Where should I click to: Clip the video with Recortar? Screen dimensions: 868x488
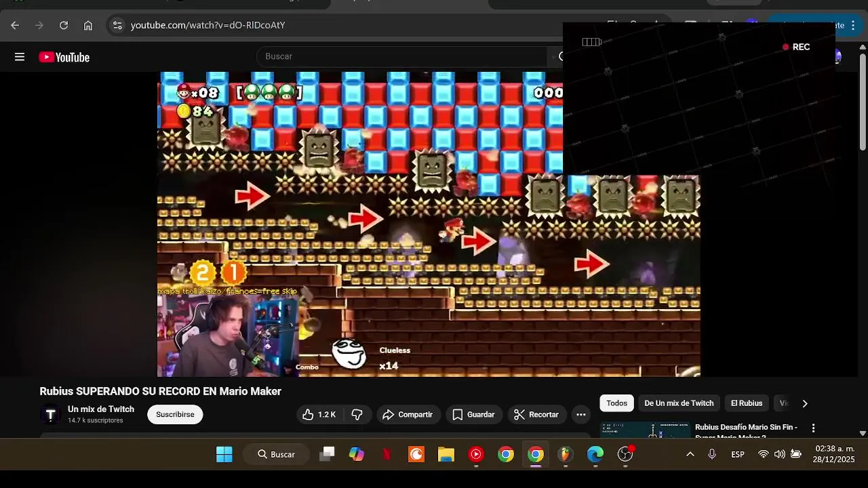(536, 414)
